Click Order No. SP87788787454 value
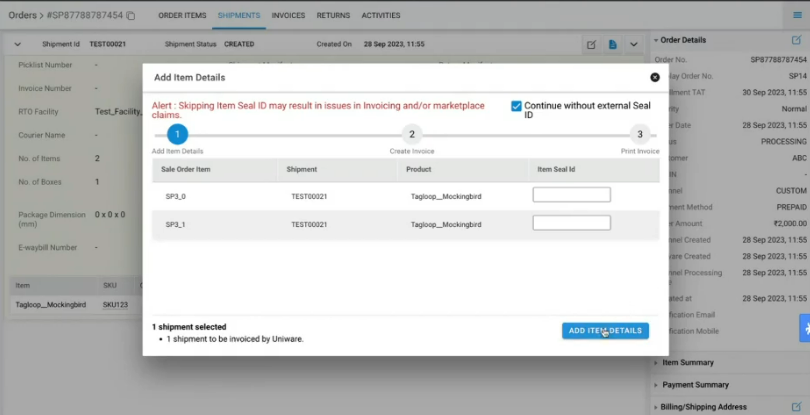This screenshot has width=810, height=415. point(778,60)
